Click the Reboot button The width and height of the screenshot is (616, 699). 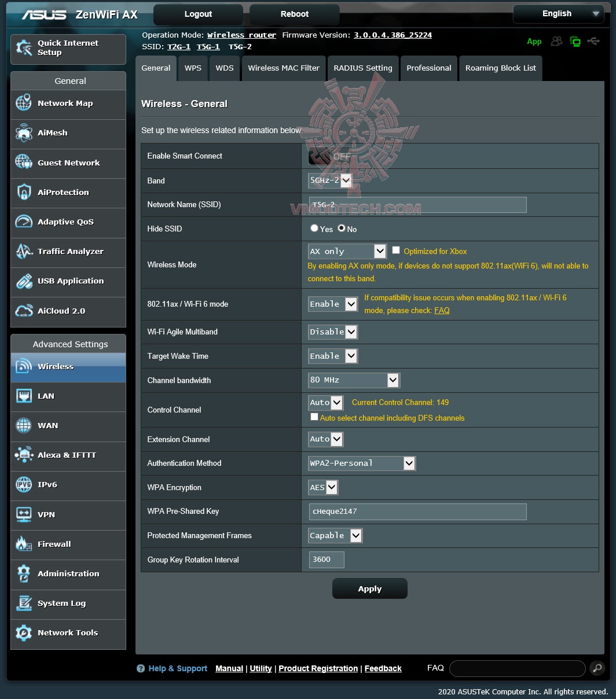(295, 14)
